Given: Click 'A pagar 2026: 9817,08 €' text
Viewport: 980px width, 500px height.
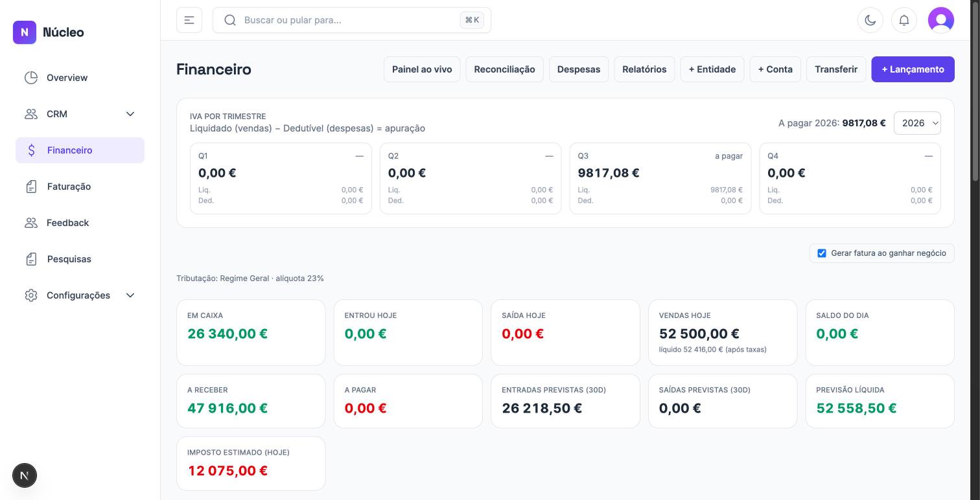Looking at the screenshot, I should pyautogui.click(x=832, y=123).
